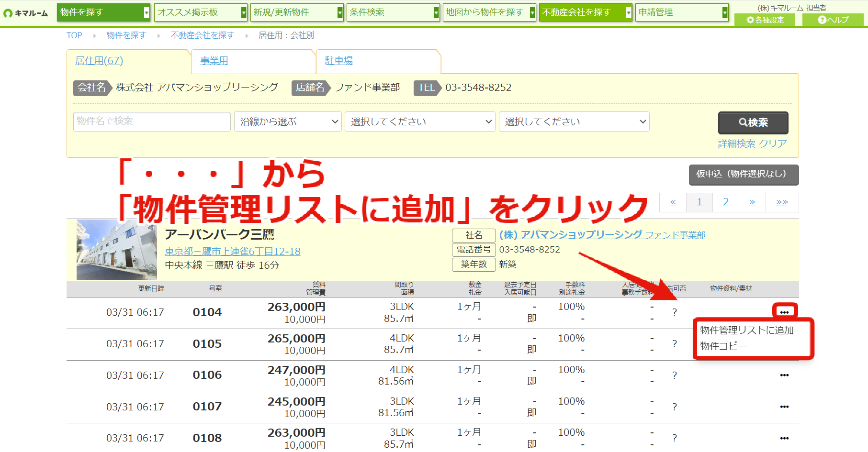
Task: Select page 1 in pagination
Action: pyautogui.click(x=699, y=202)
